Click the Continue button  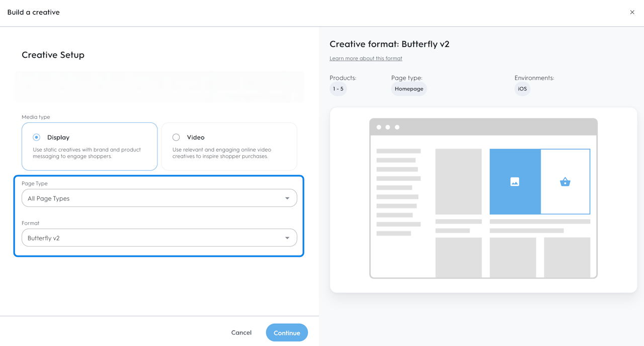click(x=287, y=332)
